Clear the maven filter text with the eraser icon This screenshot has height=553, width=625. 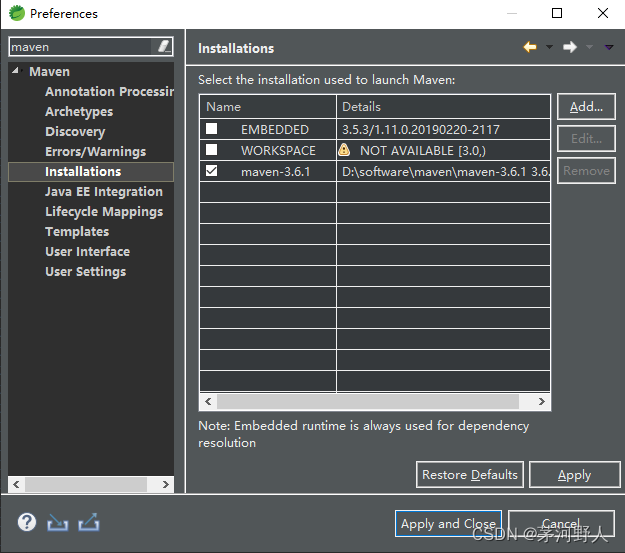(x=163, y=46)
